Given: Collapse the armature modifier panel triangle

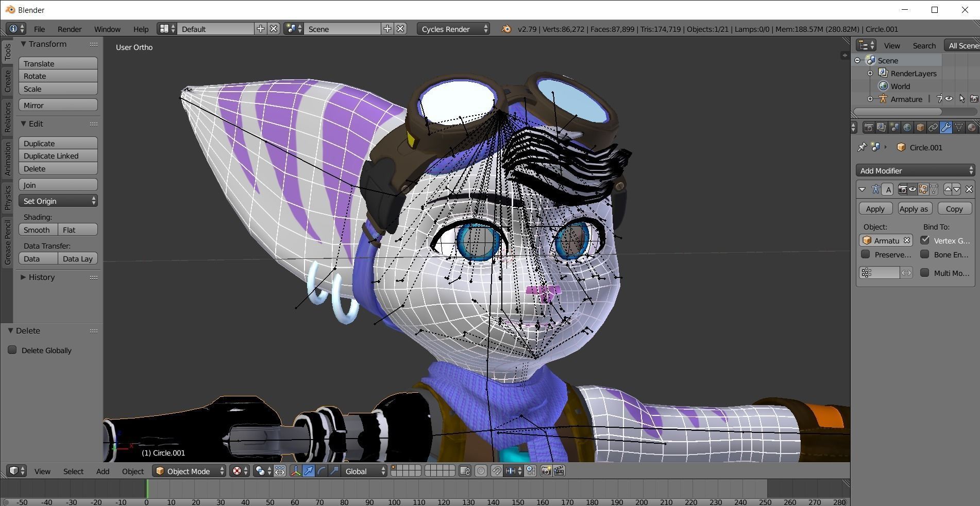Looking at the screenshot, I should click(x=862, y=189).
